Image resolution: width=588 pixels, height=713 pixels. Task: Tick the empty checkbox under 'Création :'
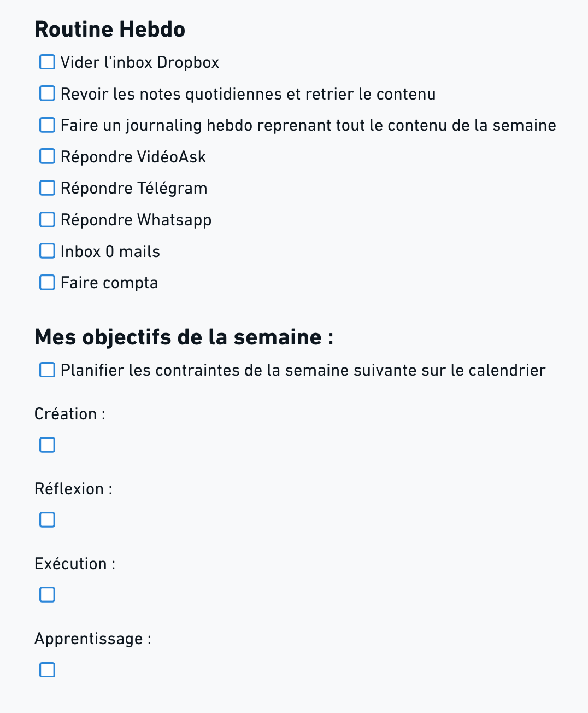click(x=48, y=445)
